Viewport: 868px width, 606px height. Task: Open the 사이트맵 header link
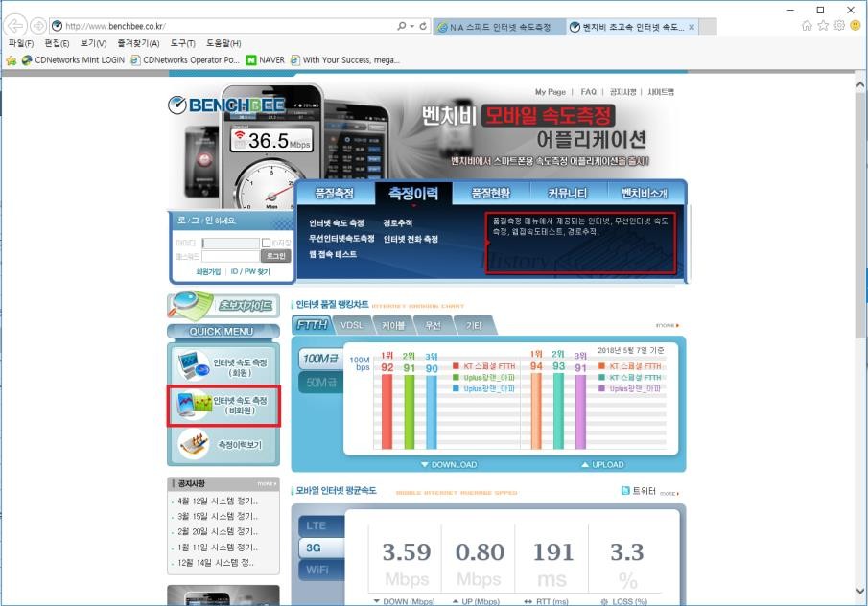tap(661, 92)
